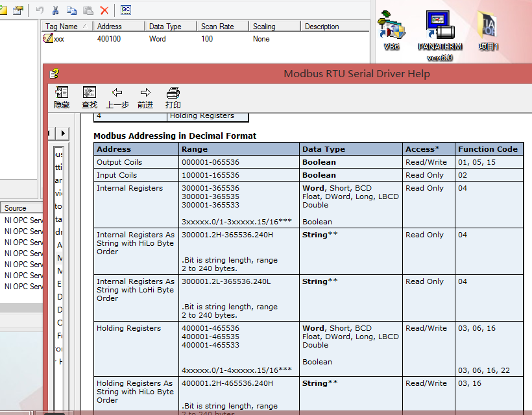Click the scissors Cut toolbar icon
The image size is (532, 415).
coord(56,10)
